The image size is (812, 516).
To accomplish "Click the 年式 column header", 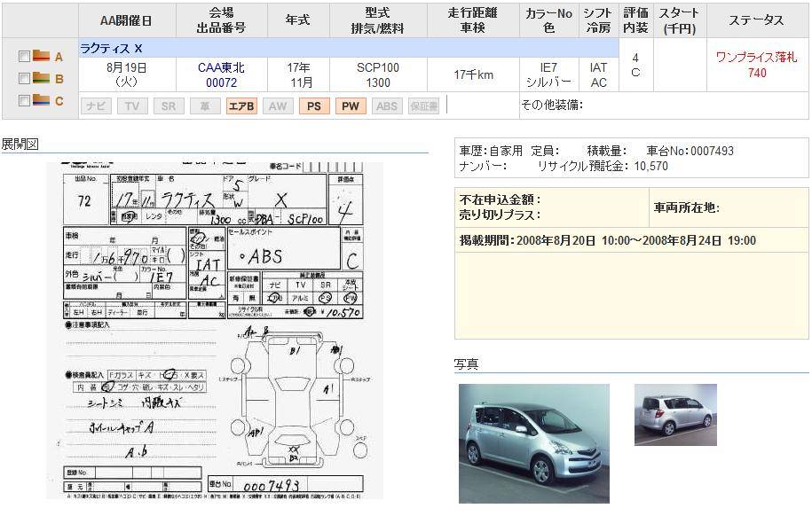I will pos(298,20).
